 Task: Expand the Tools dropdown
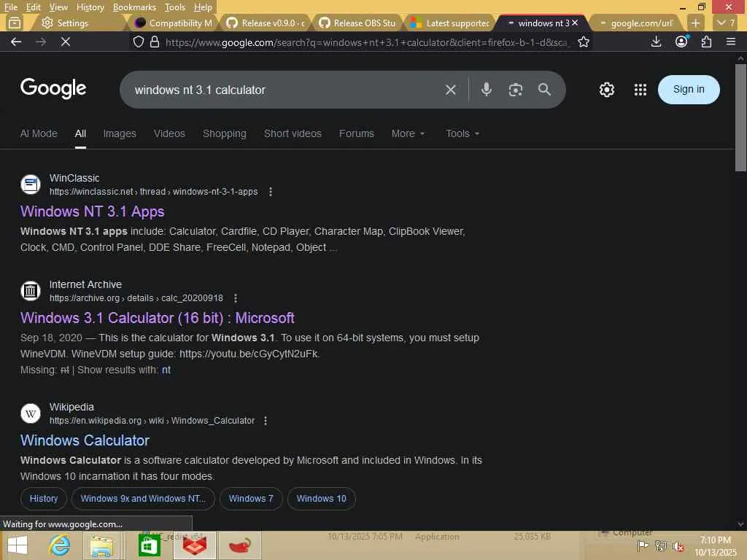point(462,134)
